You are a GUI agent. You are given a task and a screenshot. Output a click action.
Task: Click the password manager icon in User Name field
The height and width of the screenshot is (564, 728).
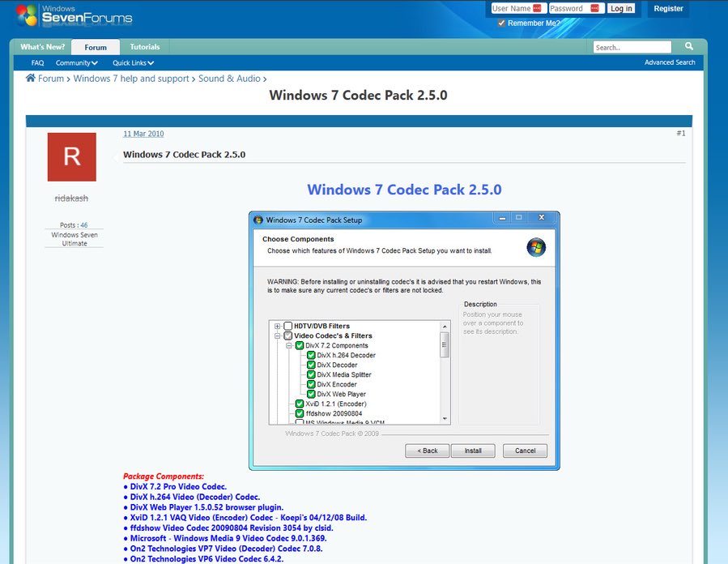coord(537,8)
